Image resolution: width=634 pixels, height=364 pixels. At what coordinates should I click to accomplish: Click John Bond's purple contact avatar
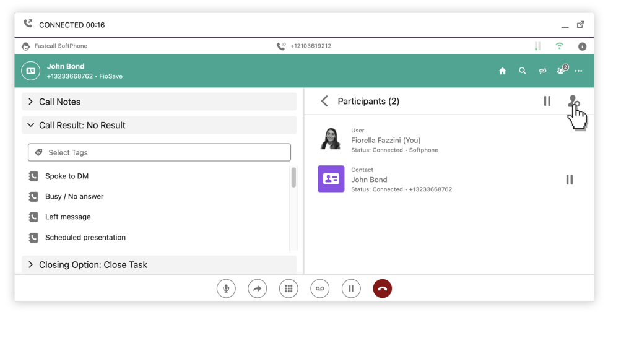[331, 179]
